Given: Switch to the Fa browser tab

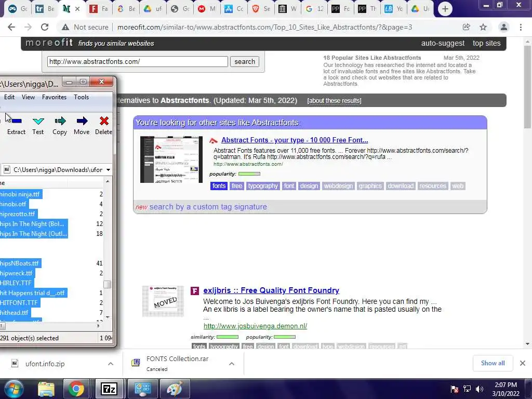Looking at the screenshot, I should 98,9.
